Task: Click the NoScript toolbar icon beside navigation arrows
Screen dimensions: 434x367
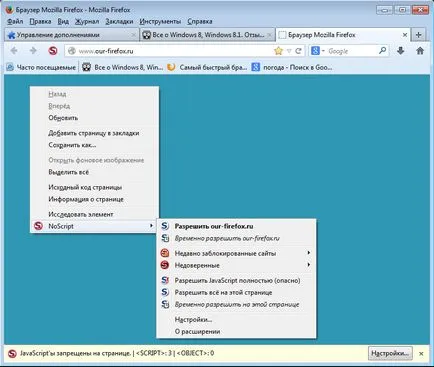Action: 53,51
